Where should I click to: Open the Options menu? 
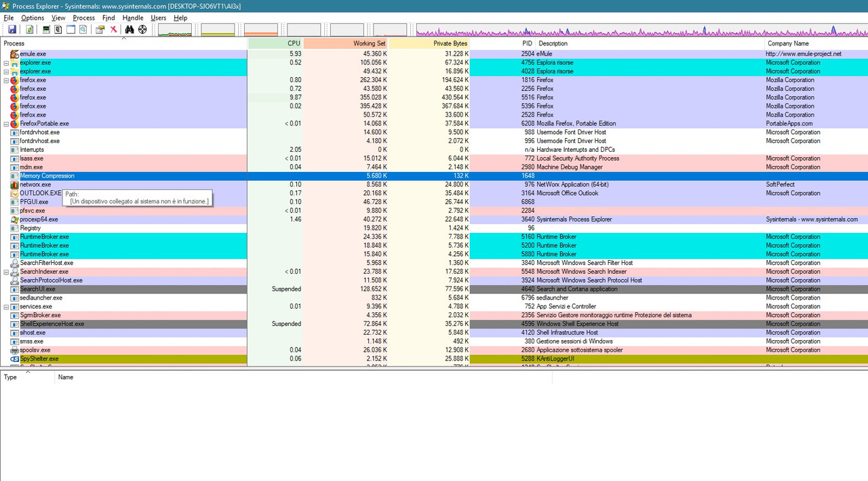pyautogui.click(x=33, y=18)
